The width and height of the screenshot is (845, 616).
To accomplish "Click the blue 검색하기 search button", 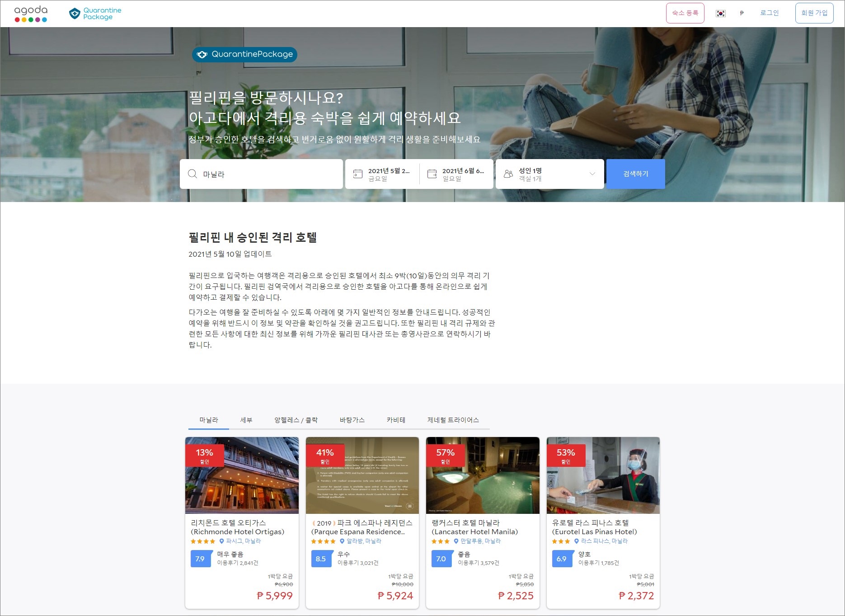I will (636, 174).
